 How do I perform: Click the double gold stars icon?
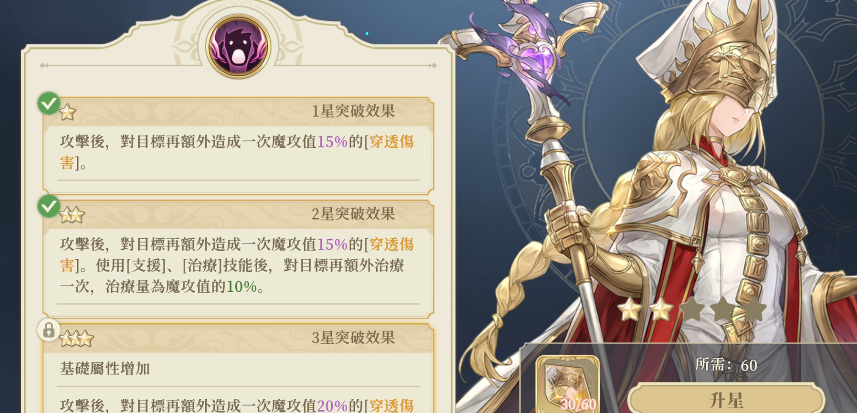tap(72, 215)
